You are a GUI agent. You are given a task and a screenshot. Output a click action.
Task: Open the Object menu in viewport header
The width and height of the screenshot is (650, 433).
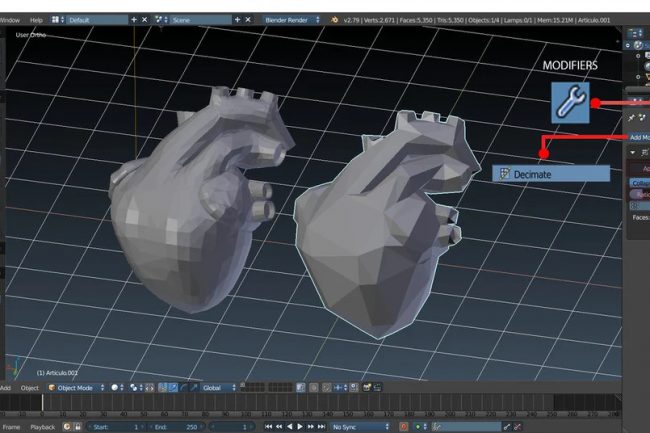pos(29,388)
